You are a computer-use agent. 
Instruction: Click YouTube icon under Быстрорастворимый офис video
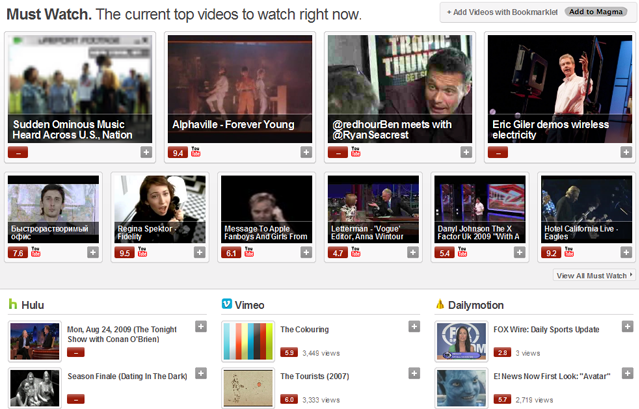[x=35, y=252]
